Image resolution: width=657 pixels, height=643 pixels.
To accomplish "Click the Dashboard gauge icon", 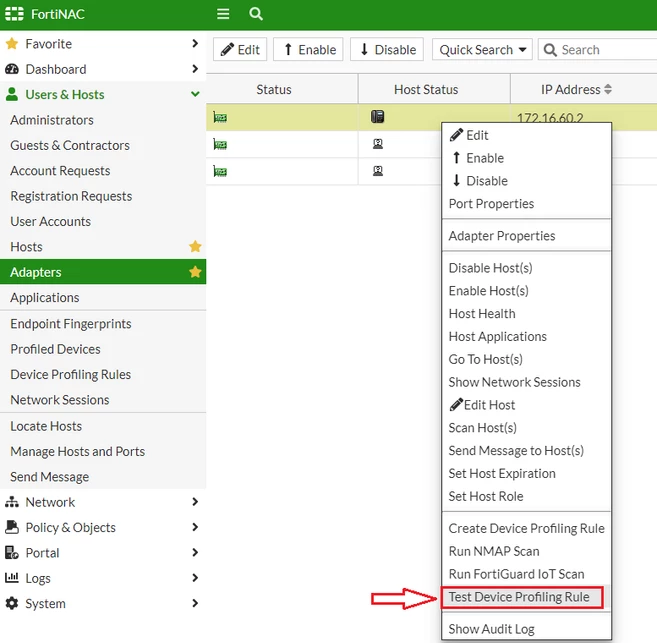I will tap(12, 69).
